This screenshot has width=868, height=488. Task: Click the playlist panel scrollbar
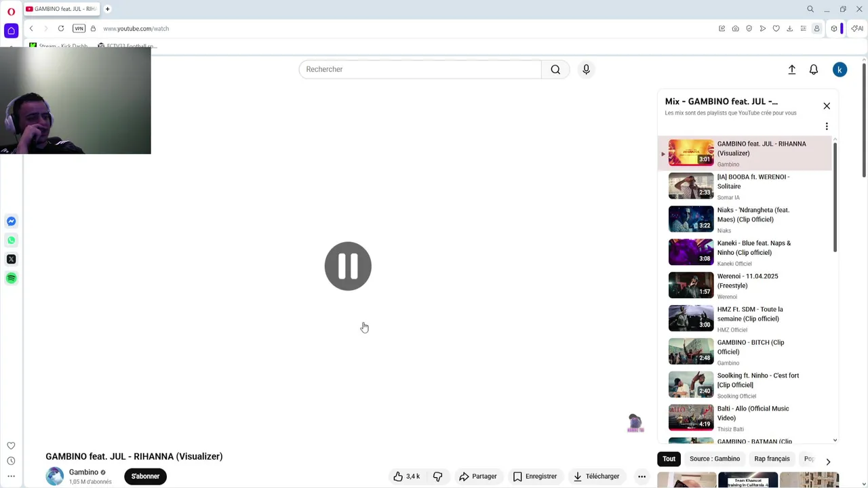[x=835, y=198]
